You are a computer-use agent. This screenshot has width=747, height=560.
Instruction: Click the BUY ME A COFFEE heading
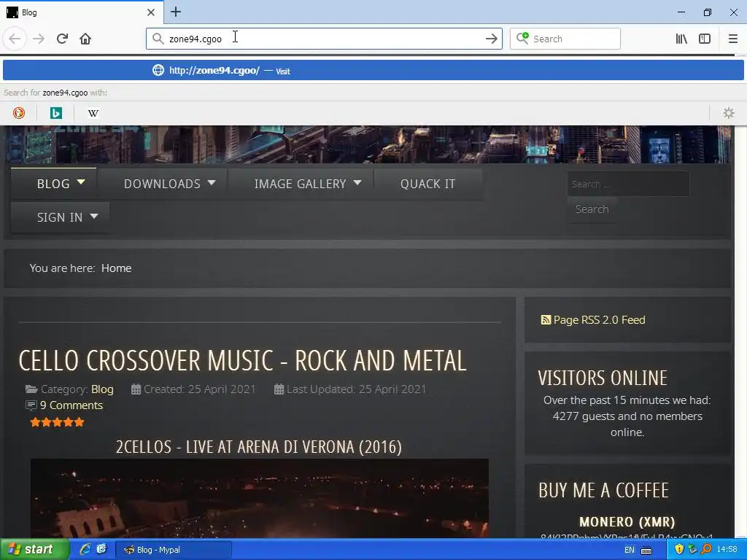tap(603, 490)
